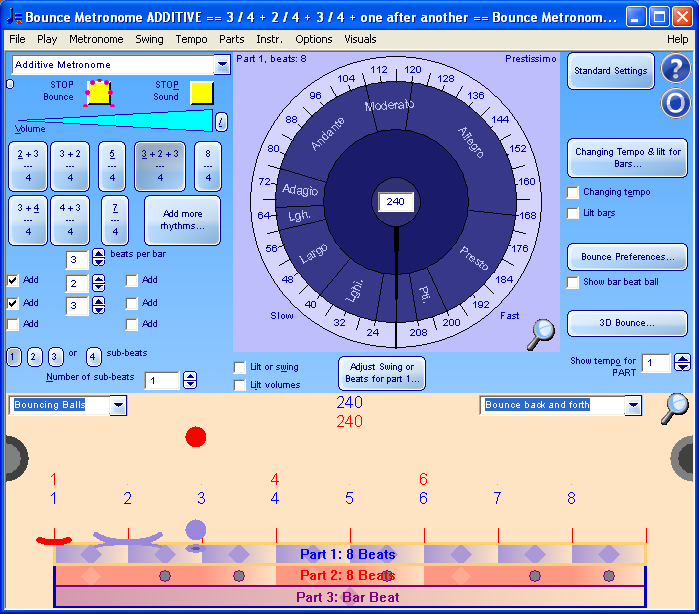The width and height of the screenshot is (699, 614).
Task: Enable the Lilt or swing checkbox
Action: click(240, 367)
